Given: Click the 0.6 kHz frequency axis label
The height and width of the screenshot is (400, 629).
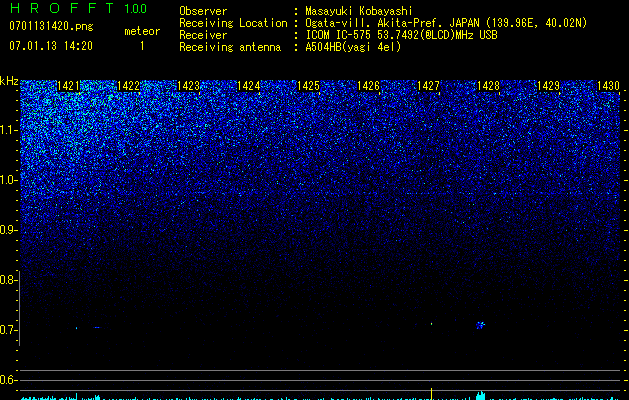Looking at the screenshot, I should click(8, 380).
